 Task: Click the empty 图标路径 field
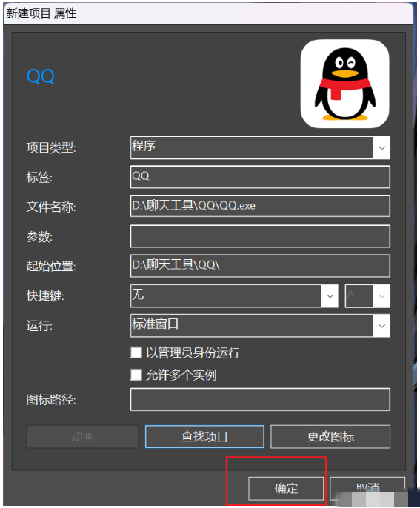[x=260, y=399]
